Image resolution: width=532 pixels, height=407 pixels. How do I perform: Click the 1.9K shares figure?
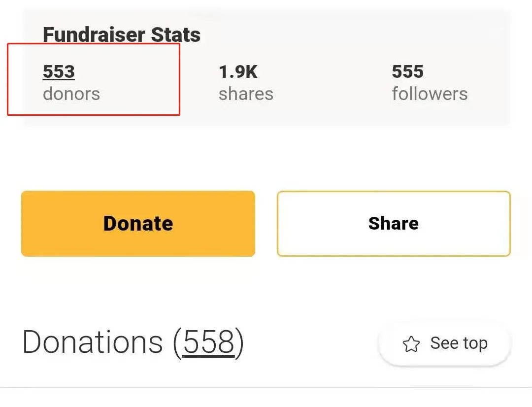point(238,71)
